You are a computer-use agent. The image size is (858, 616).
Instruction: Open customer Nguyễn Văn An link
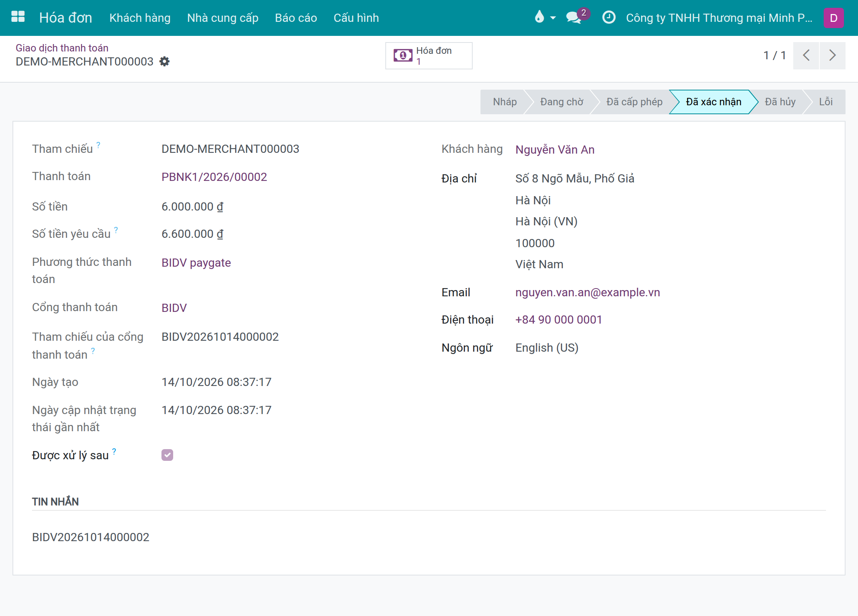pos(555,150)
